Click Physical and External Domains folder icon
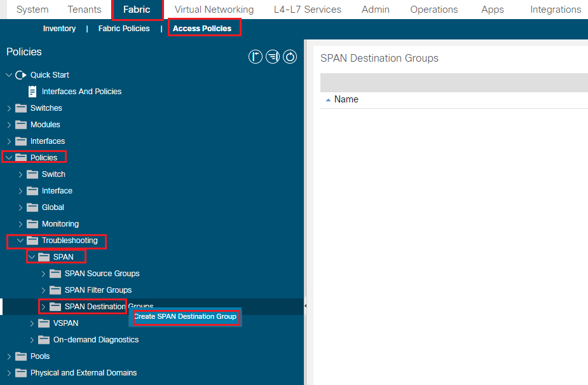Viewport: 588px width, 385px height. [21, 372]
